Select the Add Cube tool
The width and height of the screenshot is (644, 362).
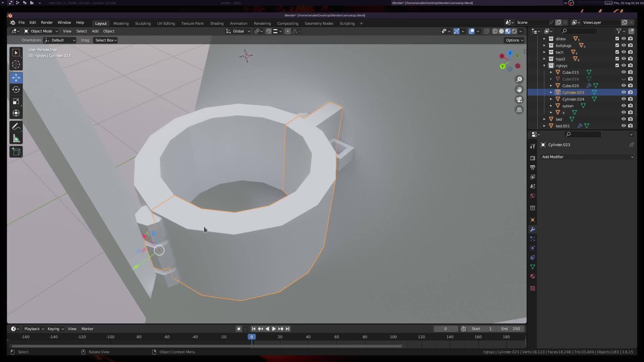tap(16, 152)
